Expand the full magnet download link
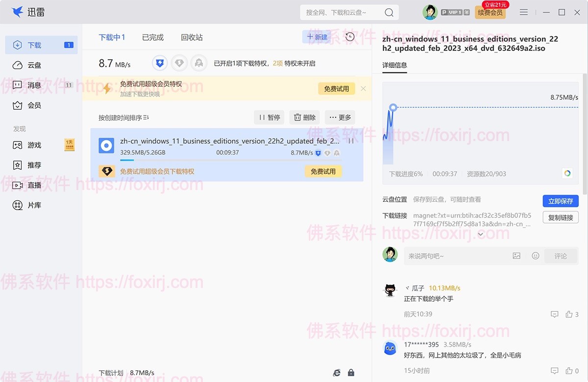Screen dimensions: 588x382 (x=480, y=234)
